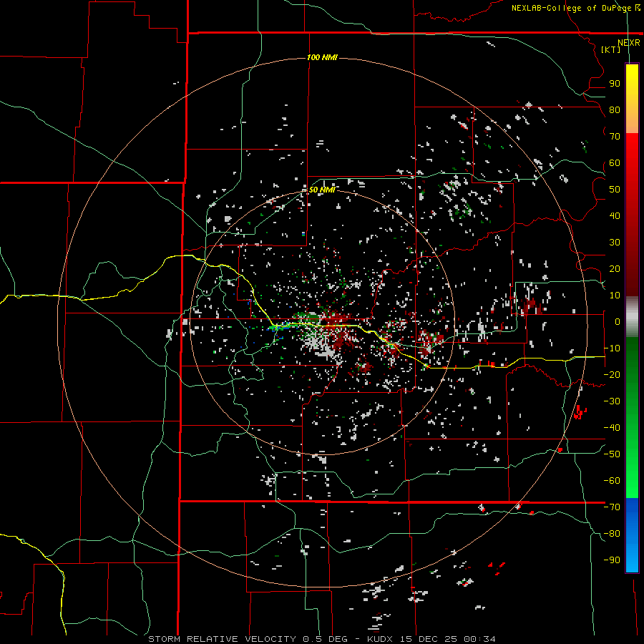Image resolution: width=644 pixels, height=644 pixels.
Task: Click the "NEXLAB-College of DuPage" credit text
Action: [572, 8]
